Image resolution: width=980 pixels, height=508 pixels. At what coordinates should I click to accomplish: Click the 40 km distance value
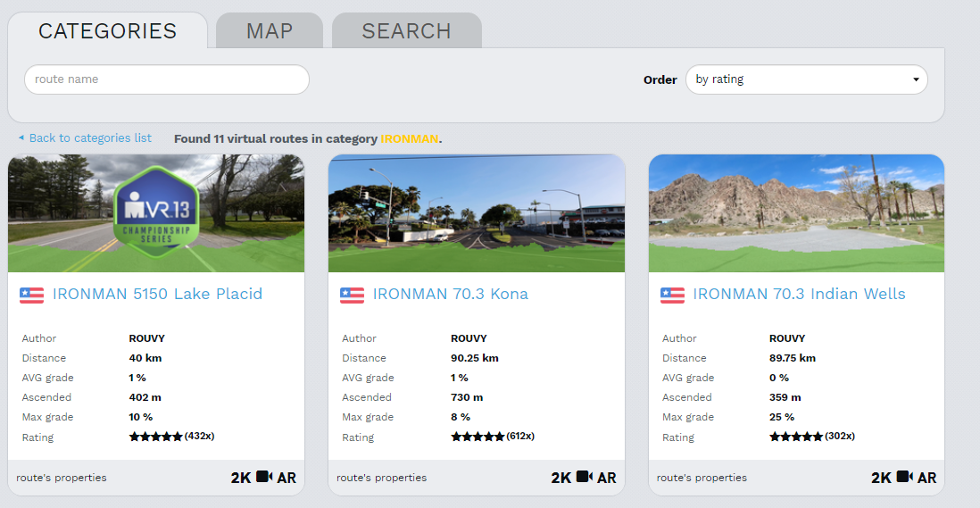click(x=145, y=358)
